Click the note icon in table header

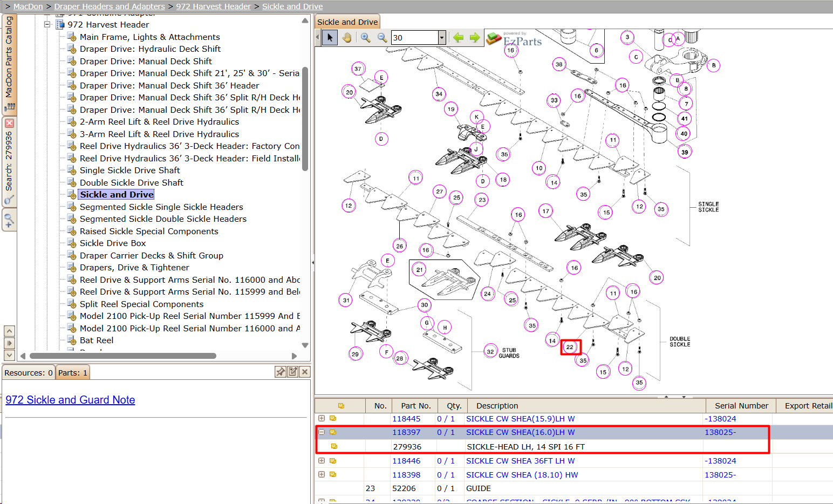pyautogui.click(x=341, y=406)
